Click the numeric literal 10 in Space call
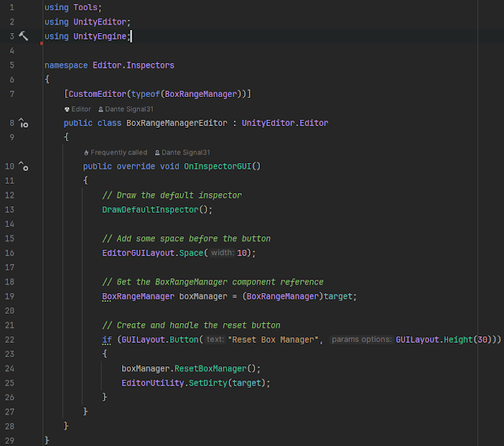 tap(242, 253)
